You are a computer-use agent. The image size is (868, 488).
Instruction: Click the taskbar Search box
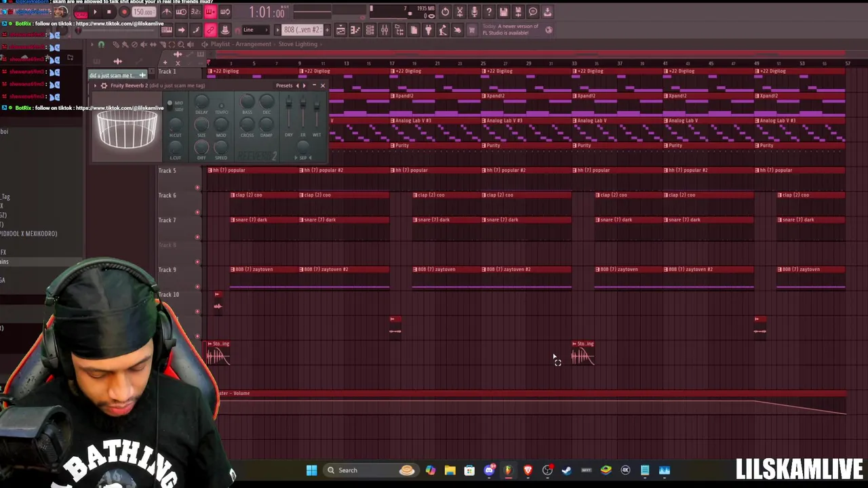click(x=370, y=470)
